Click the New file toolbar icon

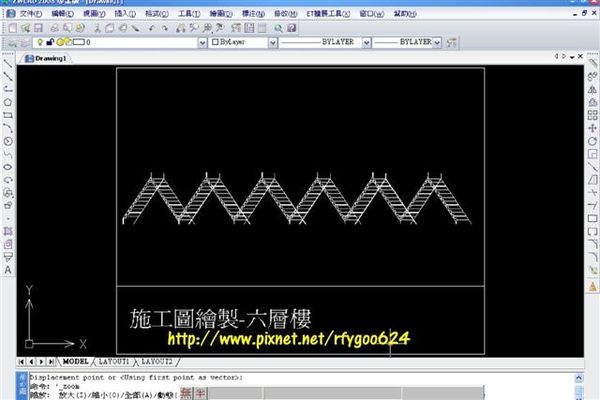[x=13, y=28]
